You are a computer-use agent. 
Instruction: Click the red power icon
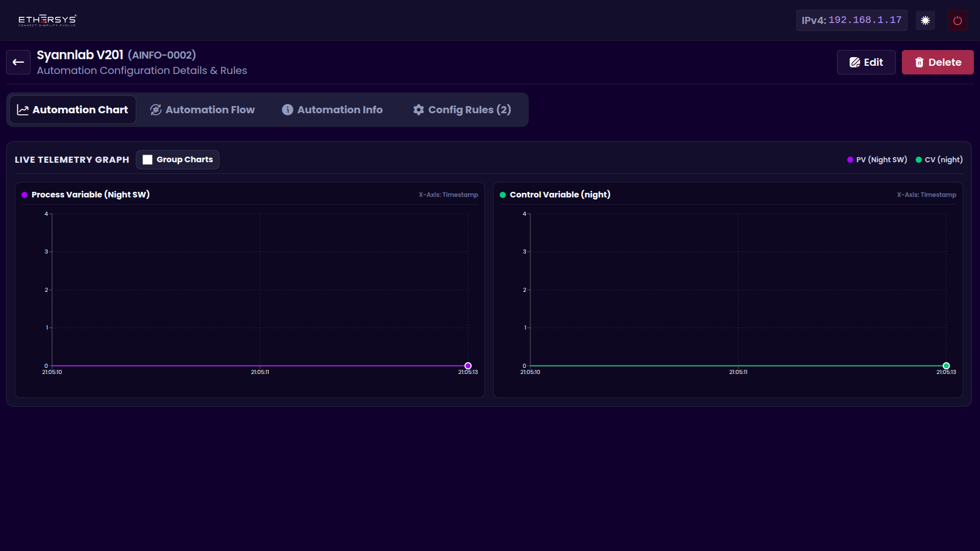point(957,20)
